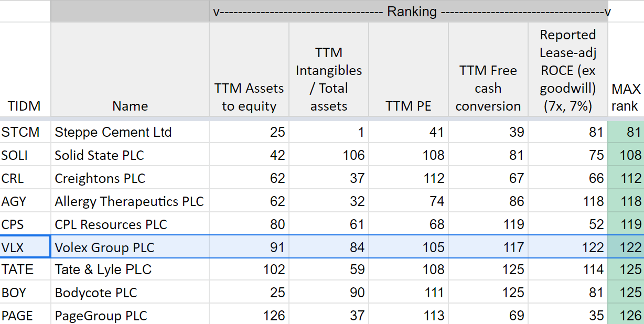Select the 'Bodycote PLC' cell

click(x=130, y=293)
